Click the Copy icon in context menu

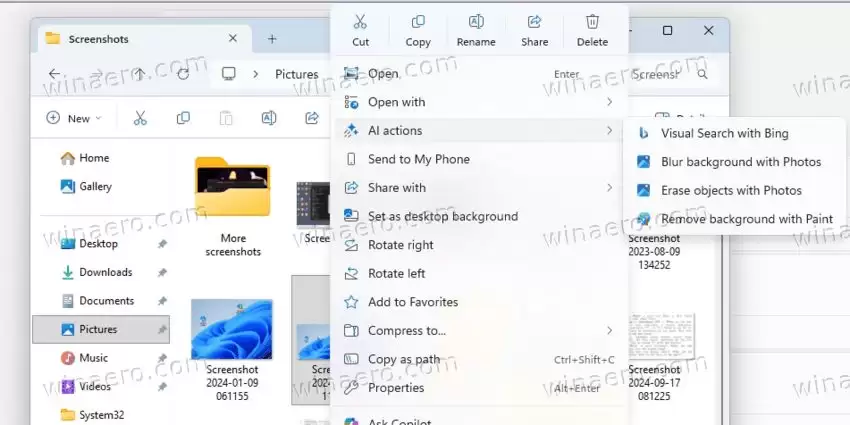click(x=418, y=22)
